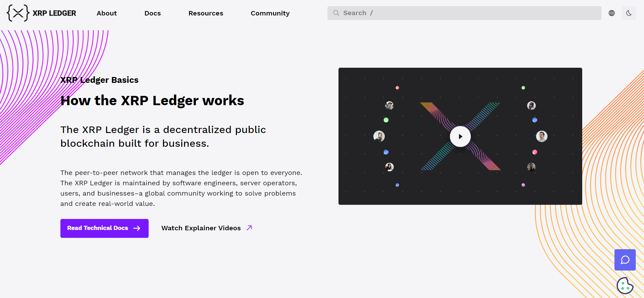644x298 pixels.
Task: Open the Docs menu
Action: click(153, 13)
